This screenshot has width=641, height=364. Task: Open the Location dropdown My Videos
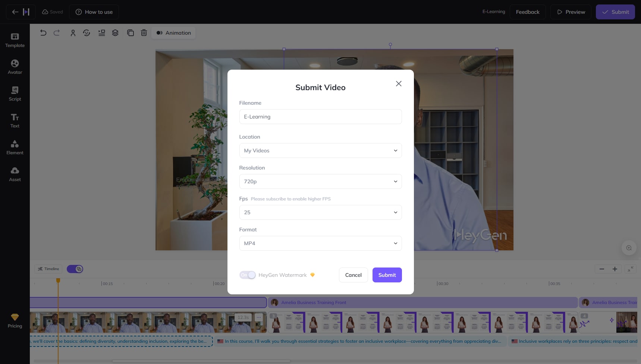320,151
